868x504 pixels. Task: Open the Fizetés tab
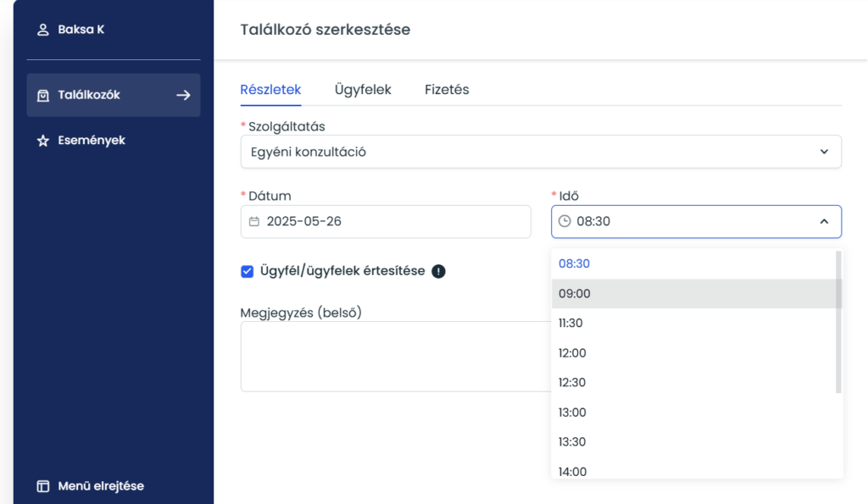click(447, 90)
